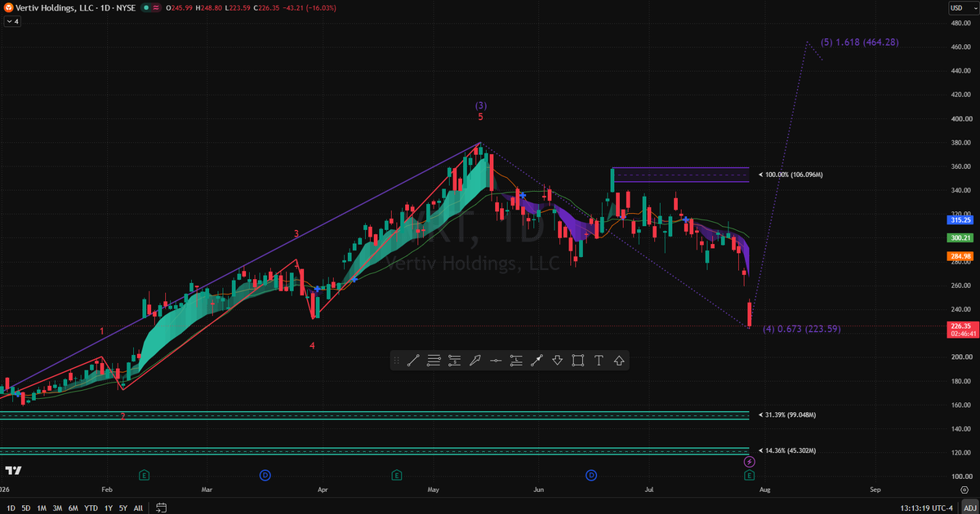Set the range to 1M
This screenshot has width=980, height=514.
pos(42,507)
